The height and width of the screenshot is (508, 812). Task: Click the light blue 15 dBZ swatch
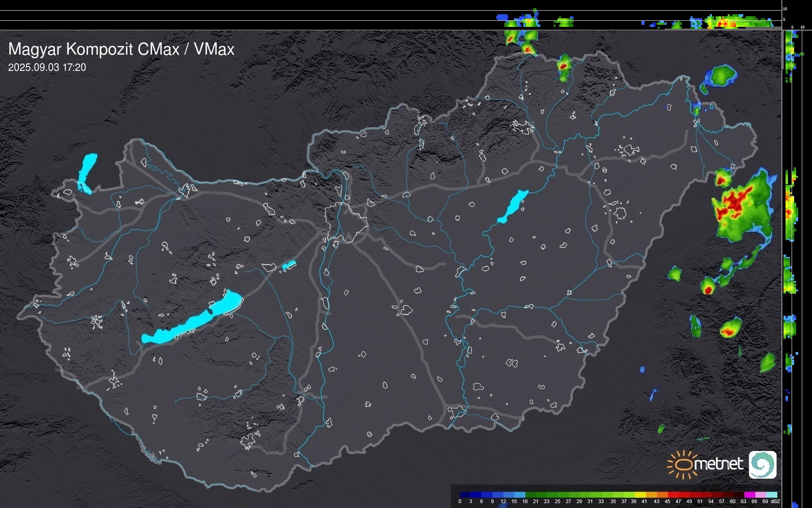520,495
